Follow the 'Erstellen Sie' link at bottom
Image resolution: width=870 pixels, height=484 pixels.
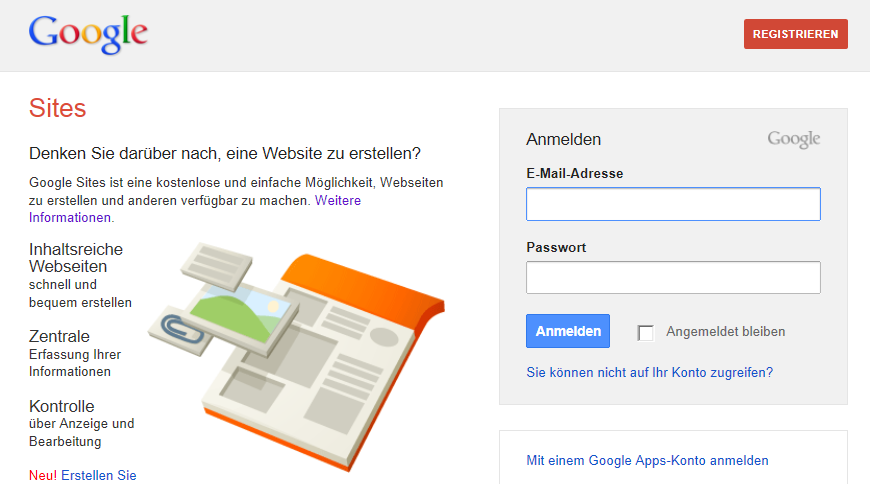(98, 475)
